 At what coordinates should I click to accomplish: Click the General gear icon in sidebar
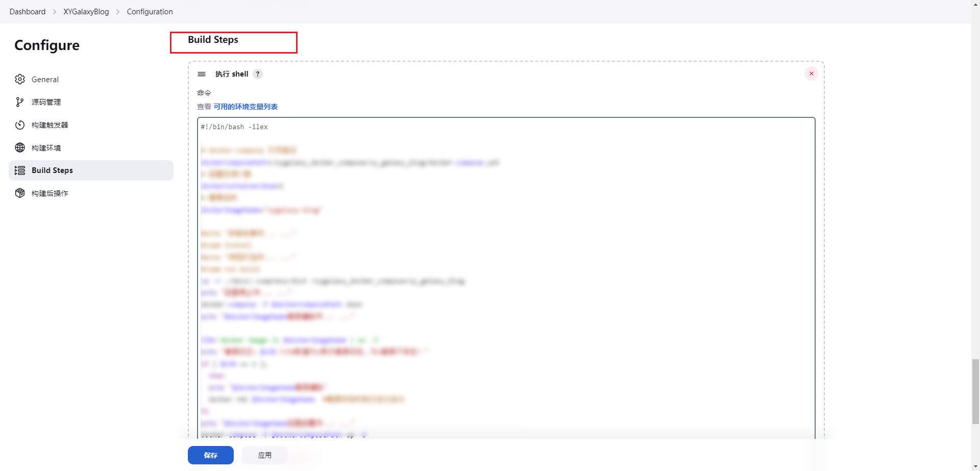point(20,79)
